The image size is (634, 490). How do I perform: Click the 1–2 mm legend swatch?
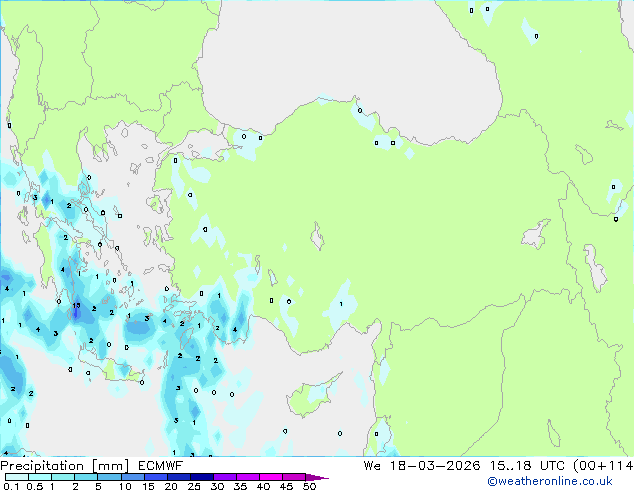63,477
